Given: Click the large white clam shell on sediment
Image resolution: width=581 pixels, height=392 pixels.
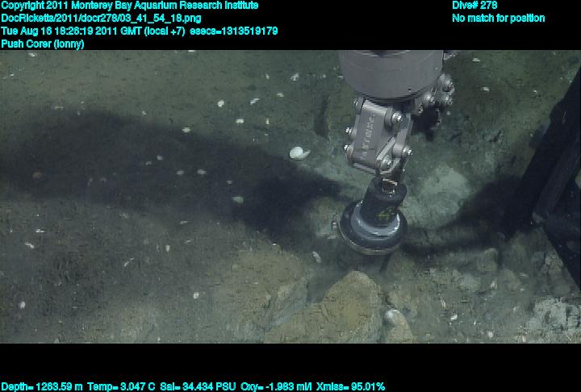Looking at the screenshot, I should point(300,152).
